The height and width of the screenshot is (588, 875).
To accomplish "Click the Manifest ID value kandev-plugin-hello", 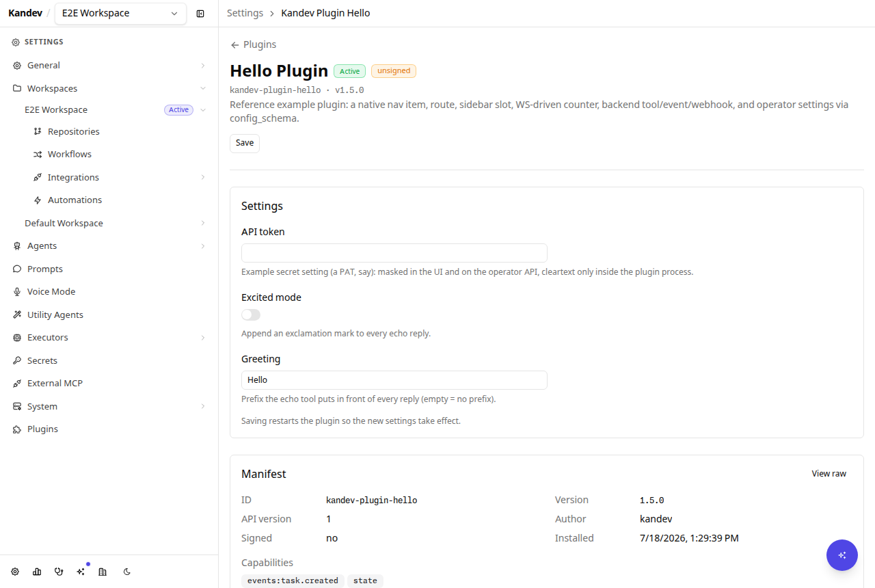I will click(372, 500).
